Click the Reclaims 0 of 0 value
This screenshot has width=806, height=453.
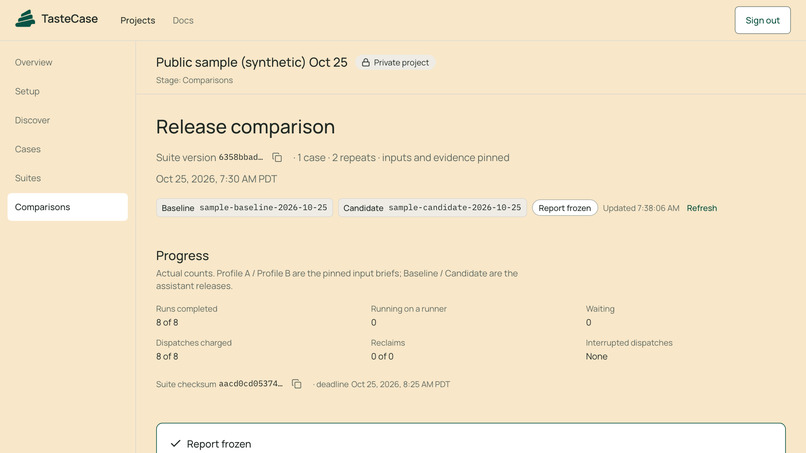pos(382,356)
